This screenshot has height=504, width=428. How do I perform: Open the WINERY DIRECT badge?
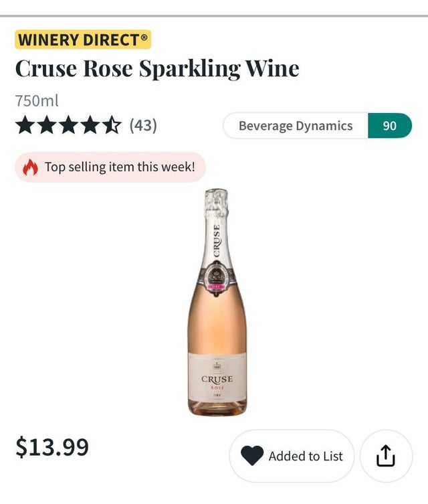83,39
